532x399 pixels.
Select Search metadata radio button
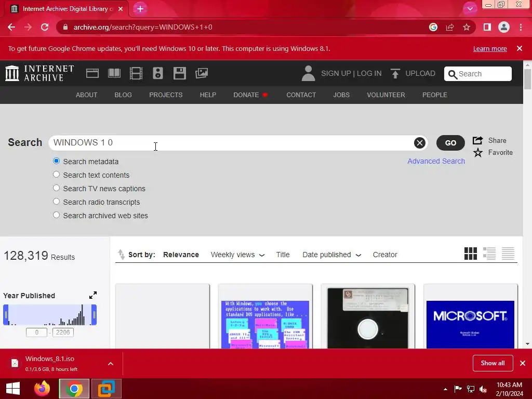click(x=56, y=161)
